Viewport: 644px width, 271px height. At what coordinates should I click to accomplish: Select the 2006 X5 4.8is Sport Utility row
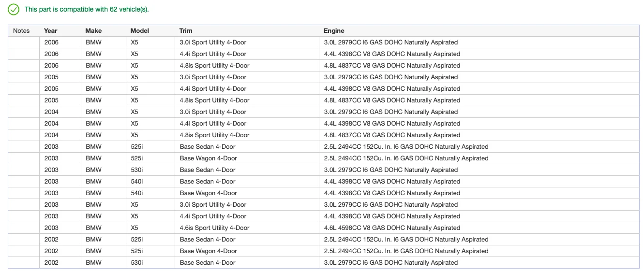324,65
